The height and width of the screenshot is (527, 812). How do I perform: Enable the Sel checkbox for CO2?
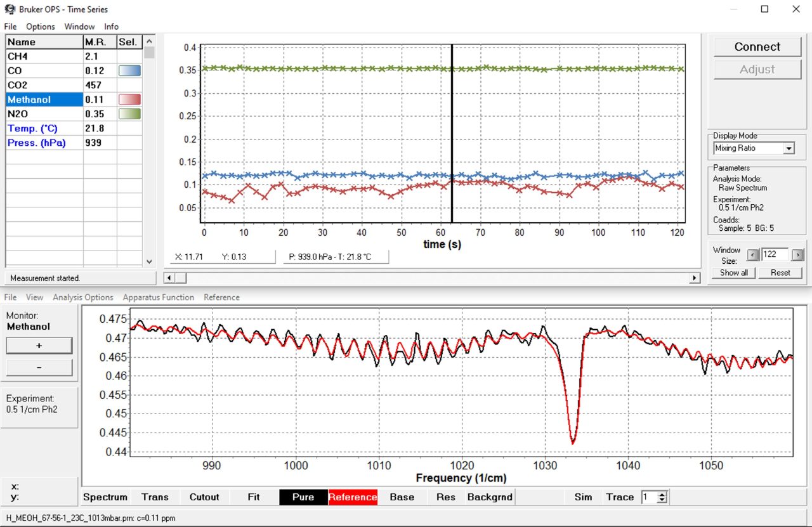[x=129, y=85]
